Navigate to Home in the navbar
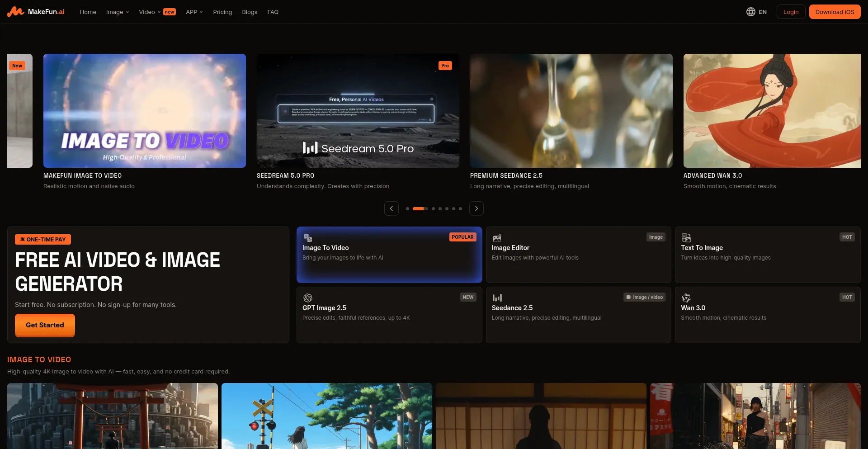 [x=88, y=12]
